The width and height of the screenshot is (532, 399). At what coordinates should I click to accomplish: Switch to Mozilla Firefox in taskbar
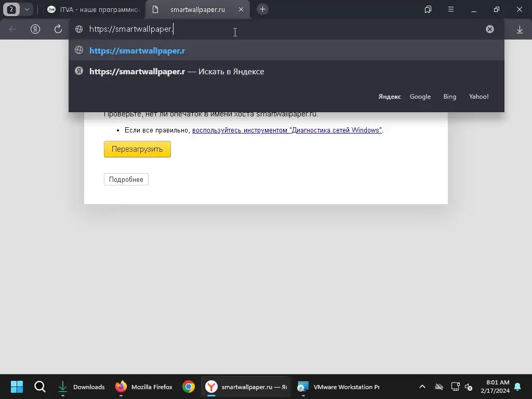(x=144, y=387)
